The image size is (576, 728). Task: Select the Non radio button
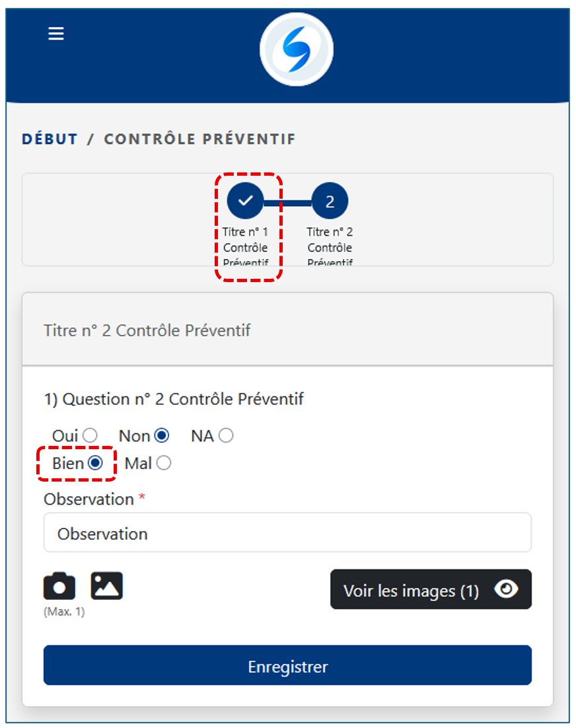click(x=162, y=435)
